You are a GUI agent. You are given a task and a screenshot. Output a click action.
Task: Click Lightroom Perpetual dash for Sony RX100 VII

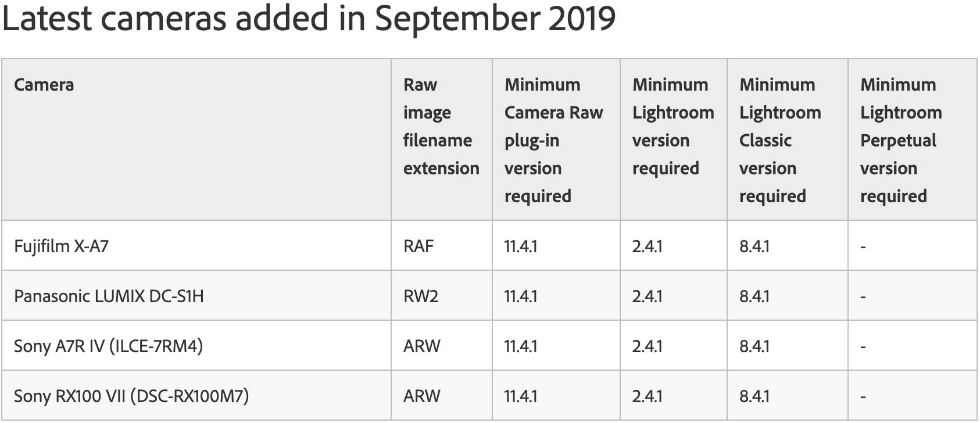pos(863,397)
